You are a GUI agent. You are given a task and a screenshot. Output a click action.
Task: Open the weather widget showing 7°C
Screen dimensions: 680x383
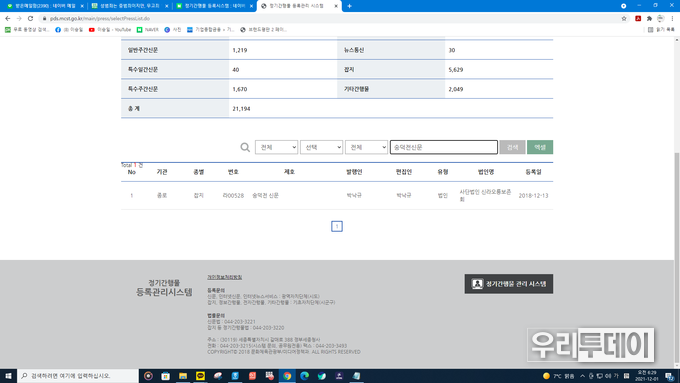click(x=559, y=376)
